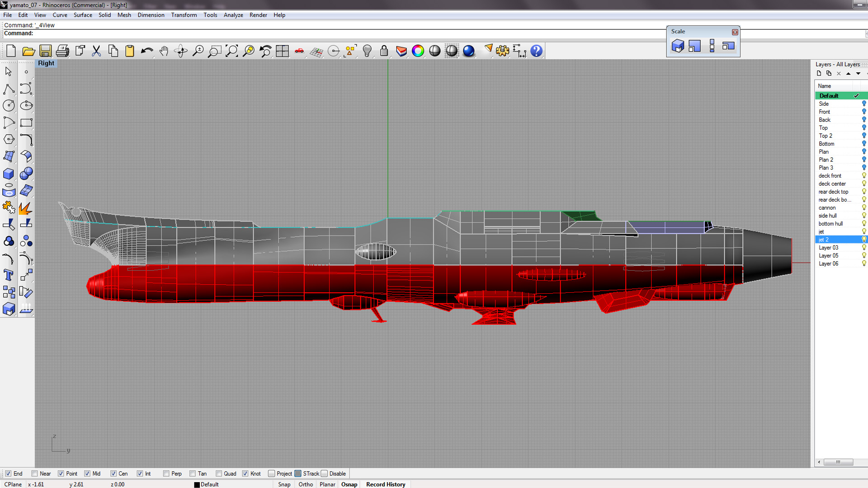Close the Scale floating toolbar
Viewport: 868px width, 488px height.
pos(735,32)
